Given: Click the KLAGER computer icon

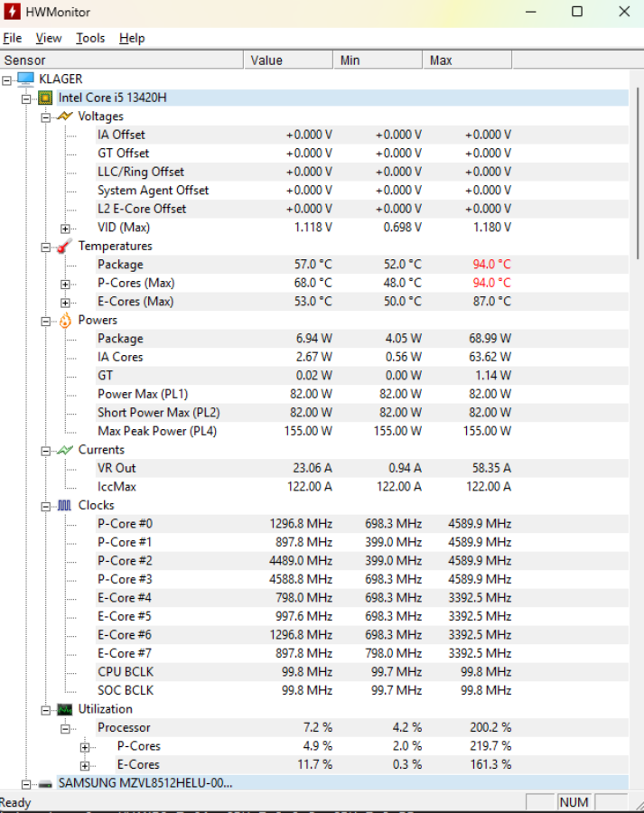Looking at the screenshot, I should (x=25, y=79).
